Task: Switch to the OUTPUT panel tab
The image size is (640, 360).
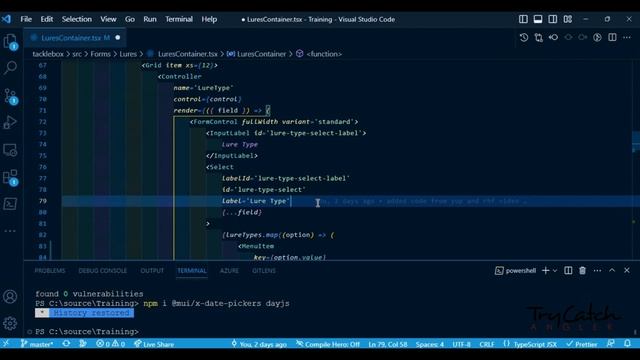Action: pos(152,271)
